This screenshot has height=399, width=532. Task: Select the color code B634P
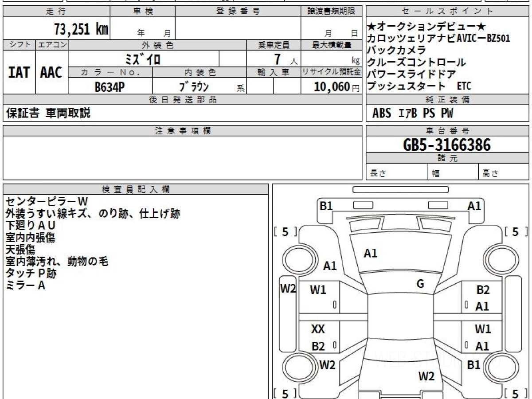(110, 87)
